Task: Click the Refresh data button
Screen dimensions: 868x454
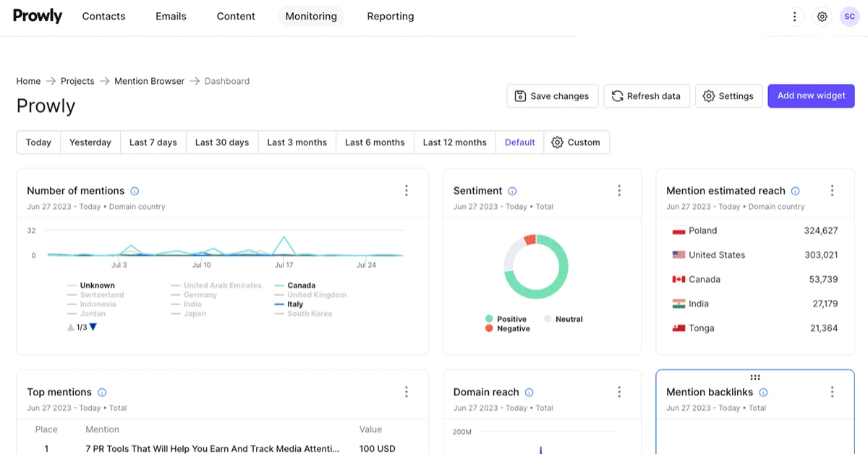Action: [646, 96]
